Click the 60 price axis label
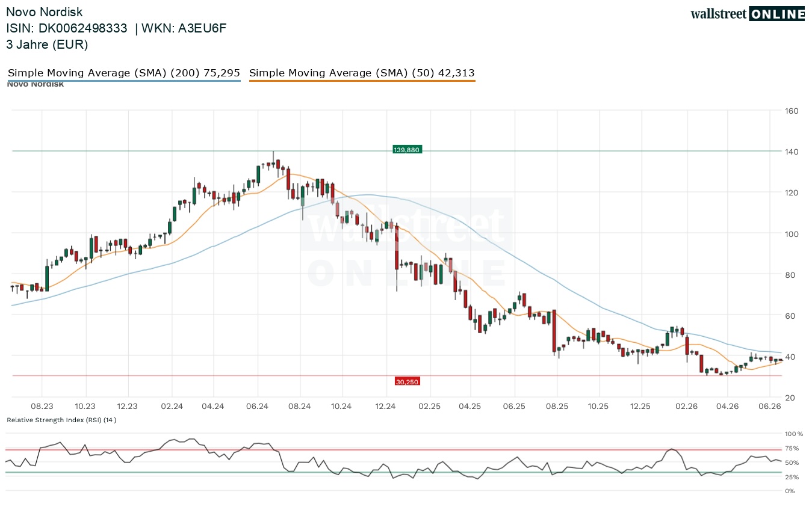812x507 pixels. tap(789, 316)
